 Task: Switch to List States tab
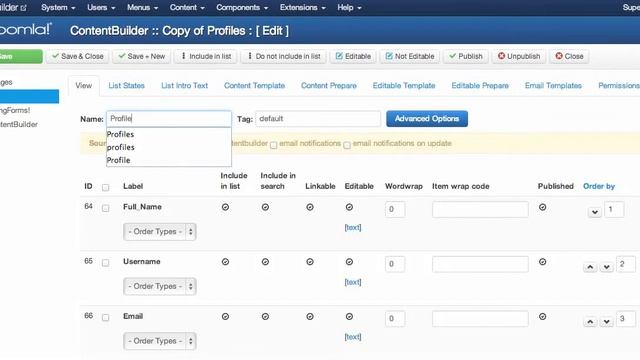[x=127, y=86]
